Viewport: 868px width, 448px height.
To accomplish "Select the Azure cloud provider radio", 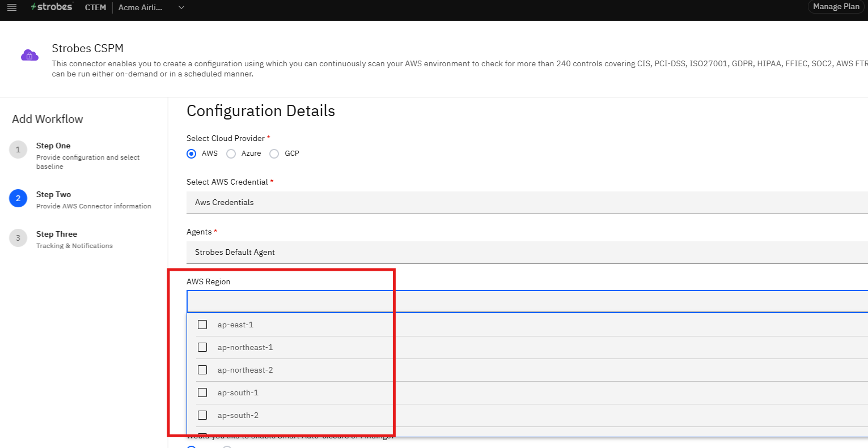I will coord(231,153).
